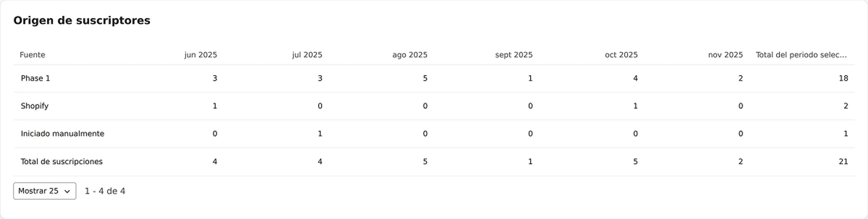Click the Mostrar 25 chevron arrow

(x=66, y=191)
